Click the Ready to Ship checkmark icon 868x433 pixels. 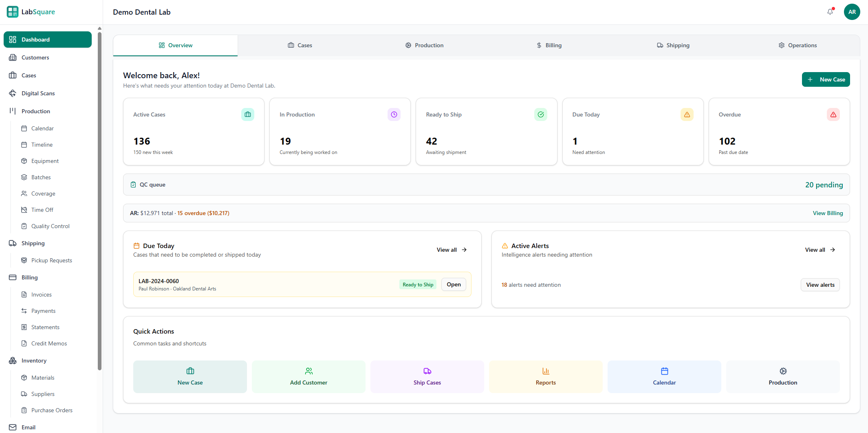coord(541,114)
